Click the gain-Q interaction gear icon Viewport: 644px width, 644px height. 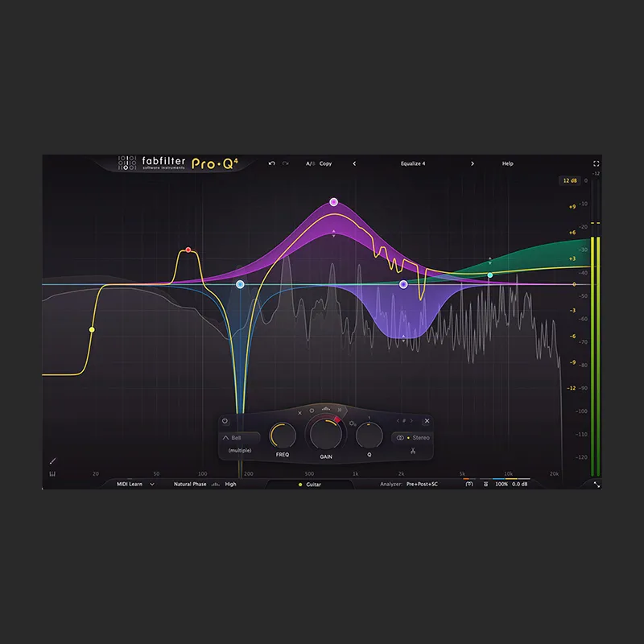coord(352,423)
